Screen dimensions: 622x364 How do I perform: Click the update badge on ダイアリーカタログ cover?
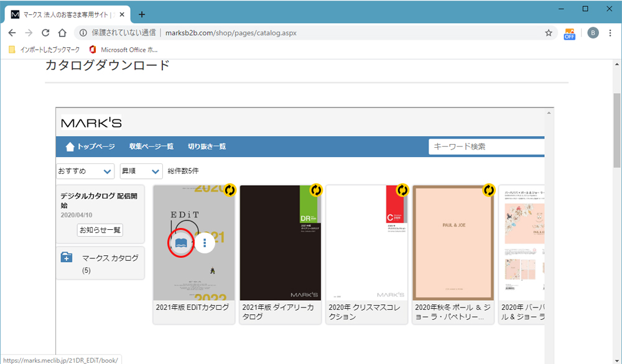[x=316, y=190]
